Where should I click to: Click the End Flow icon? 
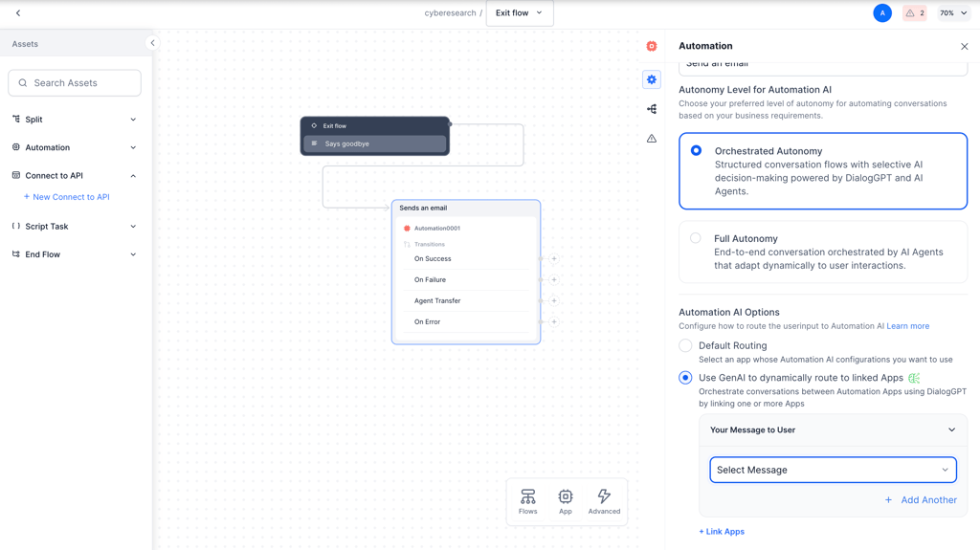tap(16, 253)
